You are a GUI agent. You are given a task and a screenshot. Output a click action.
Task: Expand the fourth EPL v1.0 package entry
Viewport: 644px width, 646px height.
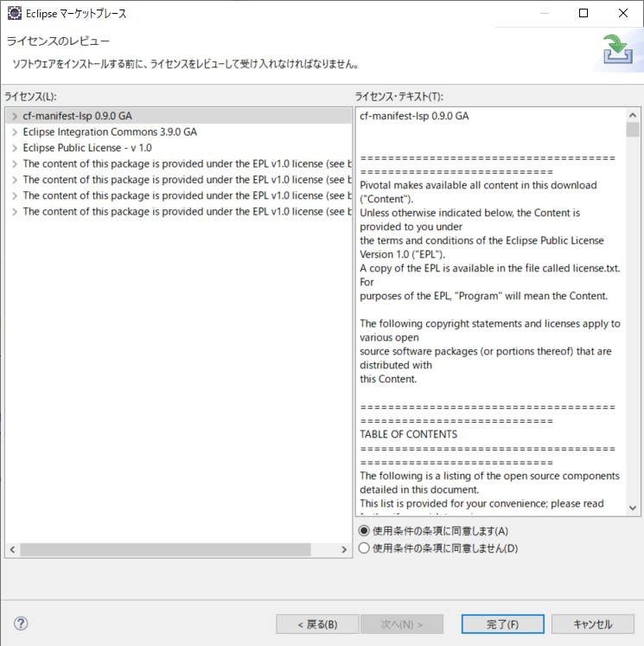(15, 212)
